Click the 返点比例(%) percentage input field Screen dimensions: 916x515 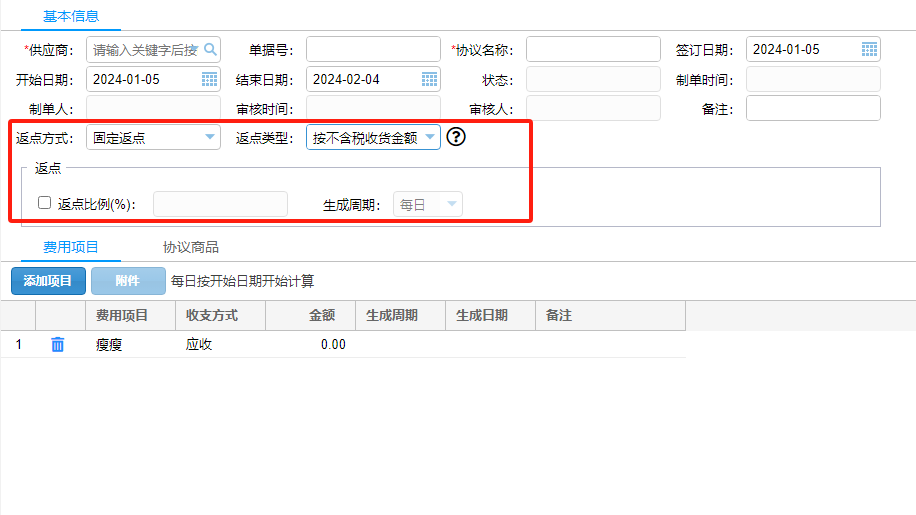[220, 204]
